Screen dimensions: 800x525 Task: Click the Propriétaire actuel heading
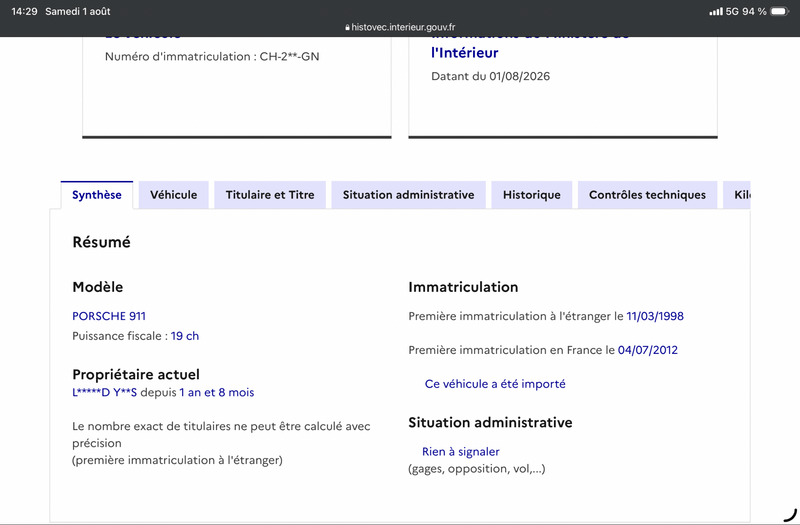136,374
